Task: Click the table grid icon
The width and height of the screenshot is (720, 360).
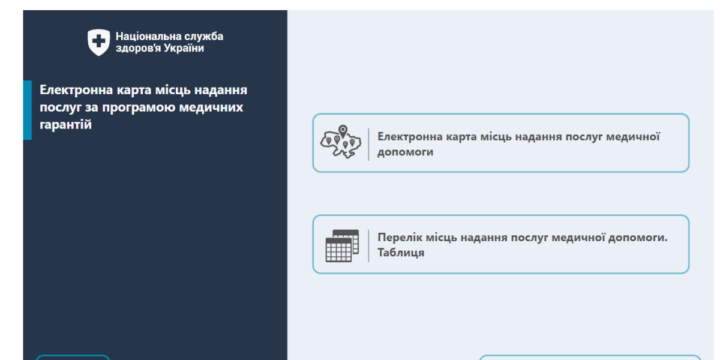Action: coord(342,246)
